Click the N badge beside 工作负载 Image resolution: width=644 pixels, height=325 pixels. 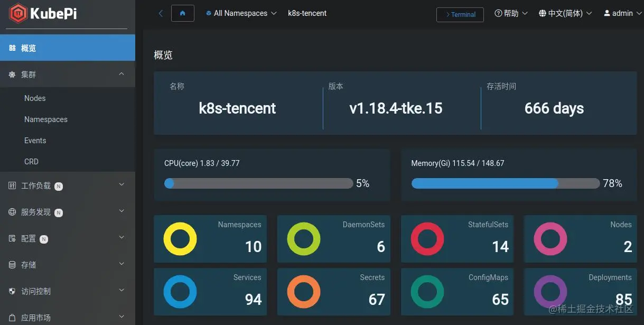[x=59, y=186]
